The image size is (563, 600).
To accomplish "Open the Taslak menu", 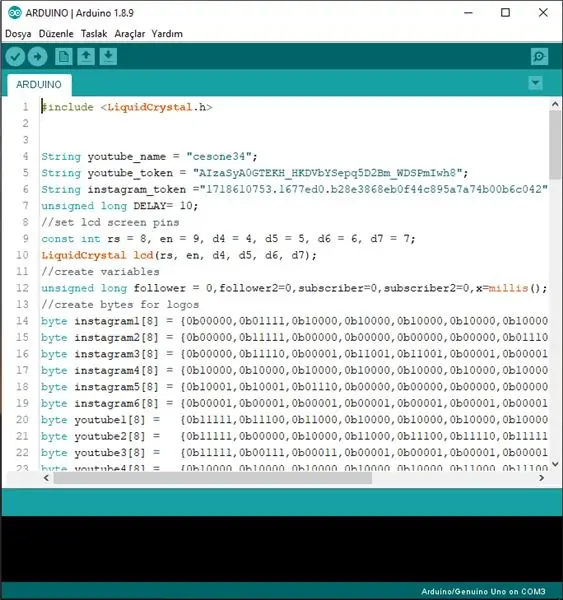I will pyautogui.click(x=94, y=34).
